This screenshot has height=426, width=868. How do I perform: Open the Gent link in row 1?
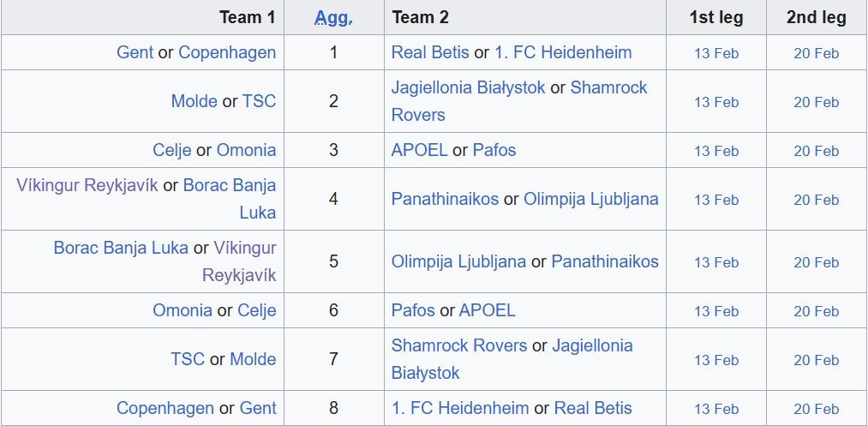[x=135, y=52]
